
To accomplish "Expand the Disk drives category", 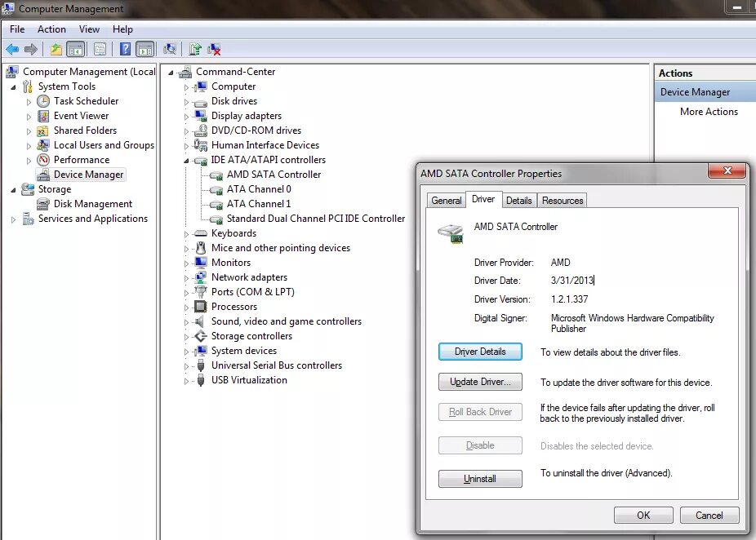I will (x=187, y=102).
